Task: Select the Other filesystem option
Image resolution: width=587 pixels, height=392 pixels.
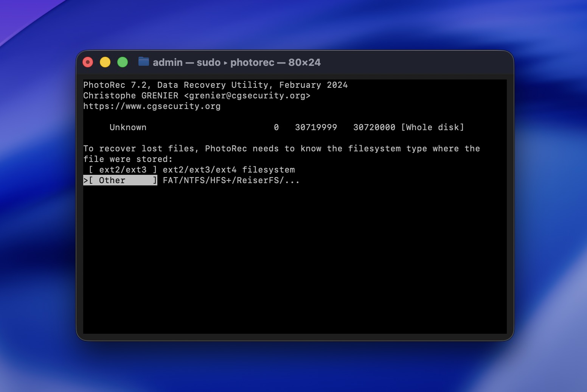Action: [x=120, y=180]
